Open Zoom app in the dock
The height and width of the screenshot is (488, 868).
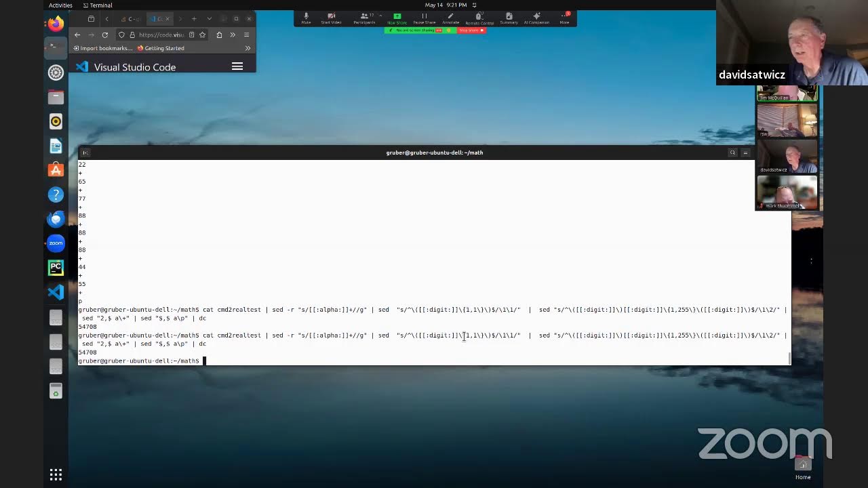56,243
